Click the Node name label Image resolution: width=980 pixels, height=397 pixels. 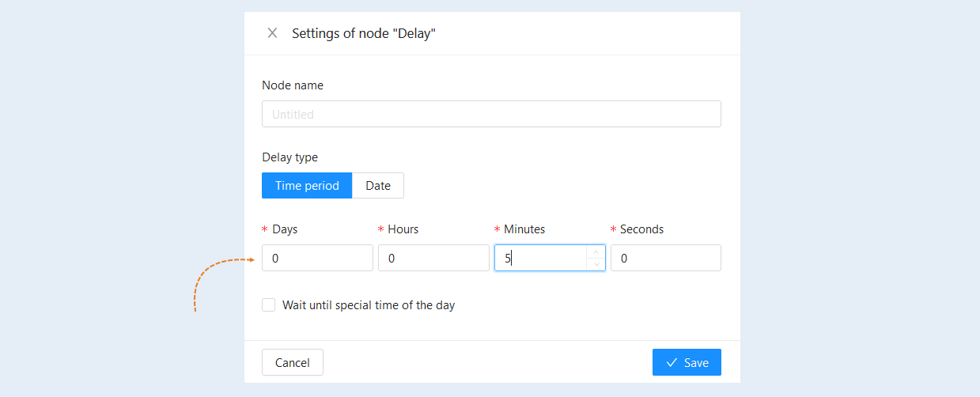[293, 85]
